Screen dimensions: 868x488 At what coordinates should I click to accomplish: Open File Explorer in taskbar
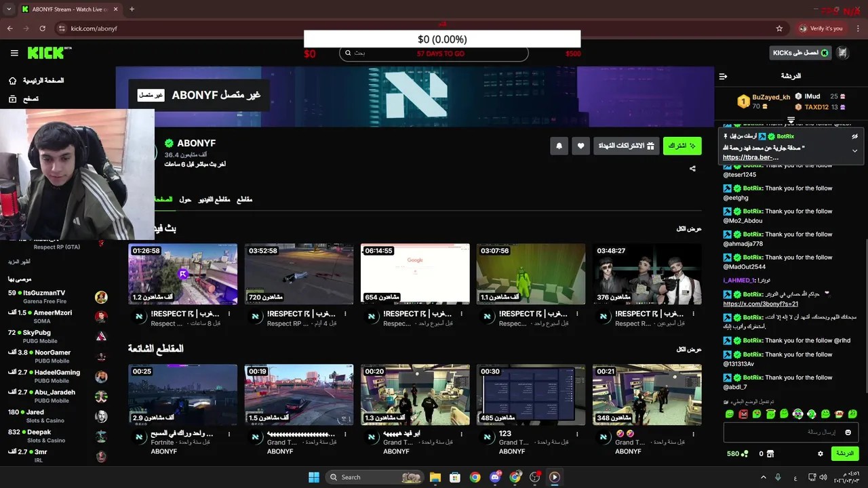pyautogui.click(x=435, y=477)
